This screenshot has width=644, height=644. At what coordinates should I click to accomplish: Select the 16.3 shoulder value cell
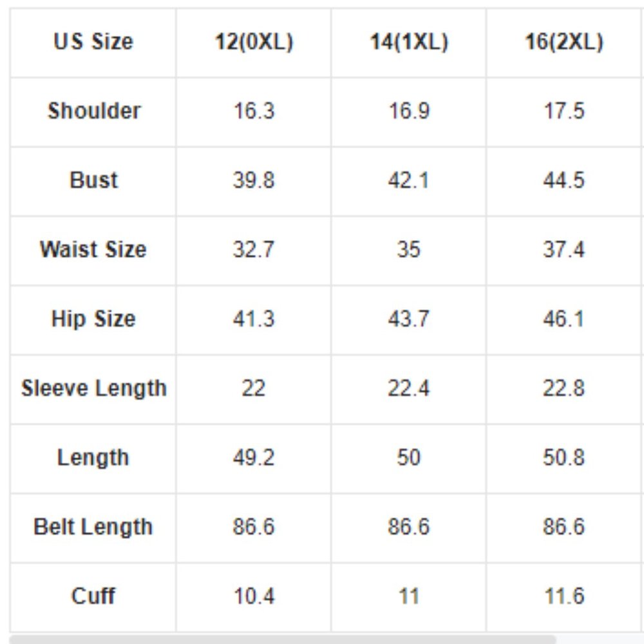254,111
